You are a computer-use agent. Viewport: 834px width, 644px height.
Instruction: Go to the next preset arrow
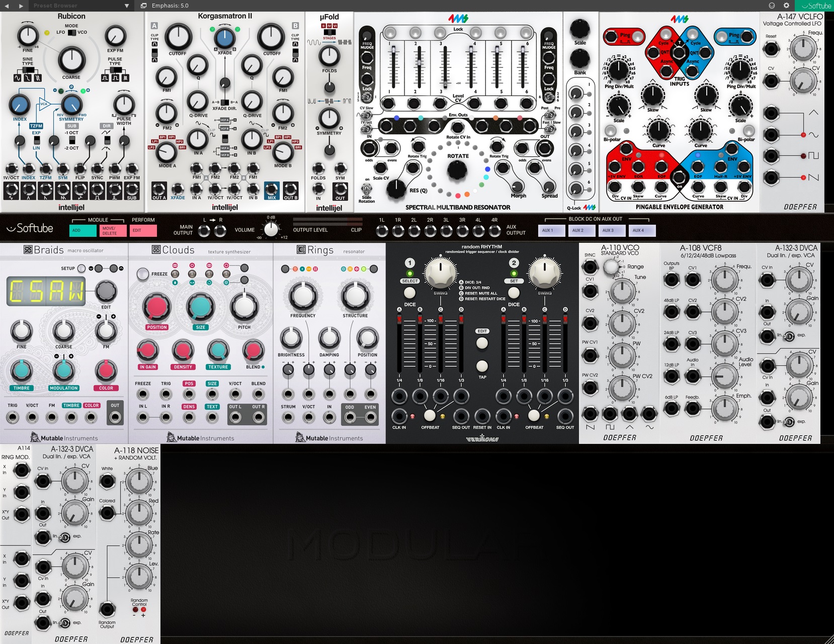coord(21,6)
